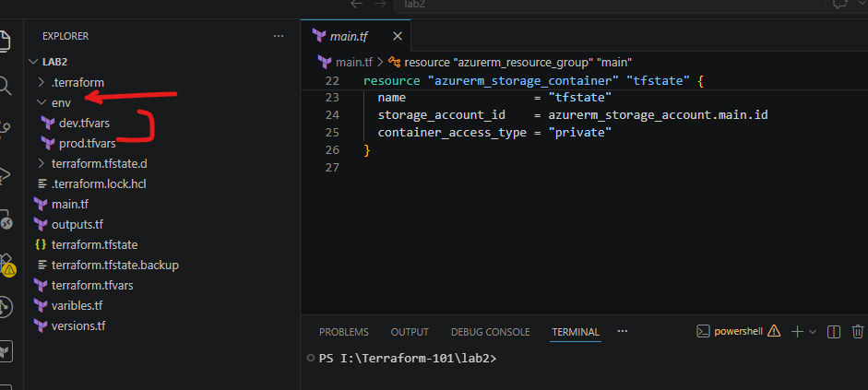
Task: Switch to the PROBLEMS panel tab
Action: [x=344, y=332]
